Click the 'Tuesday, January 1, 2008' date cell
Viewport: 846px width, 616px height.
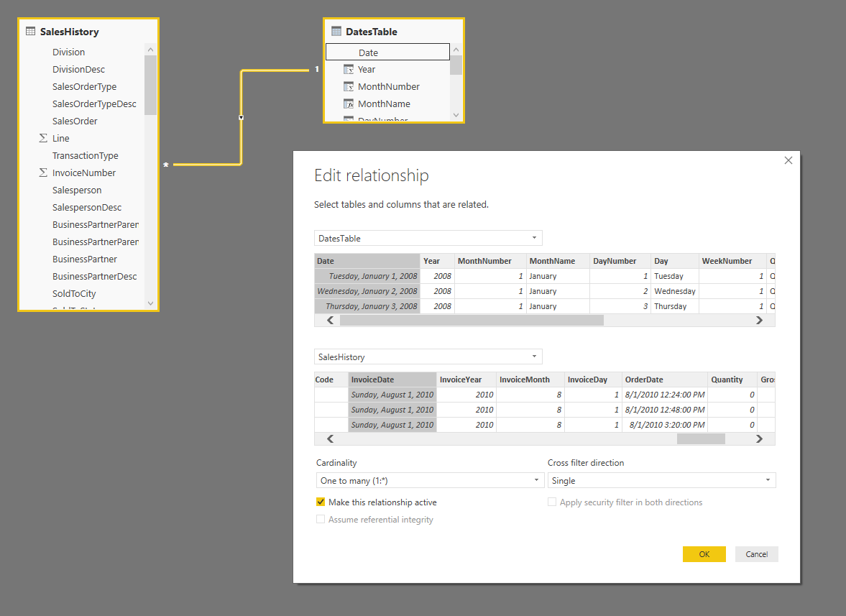(367, 275)
